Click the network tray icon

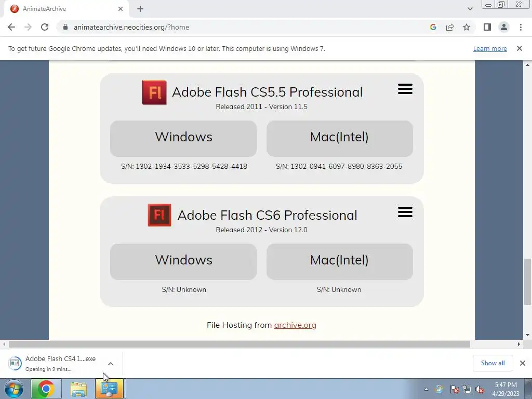tap(467, 389)
